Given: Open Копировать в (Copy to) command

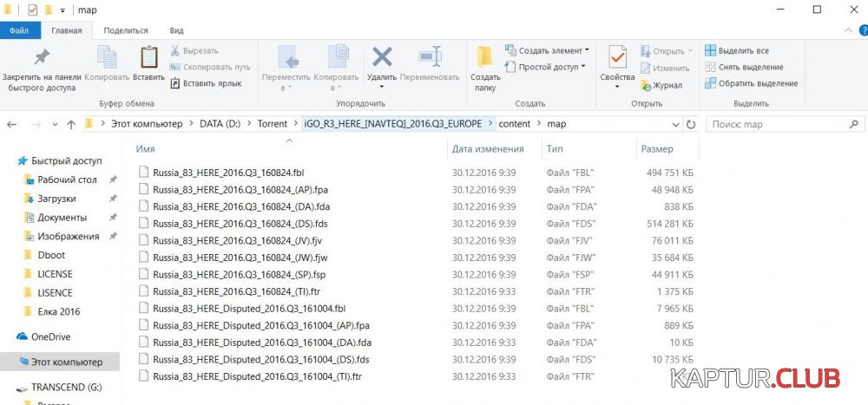Looking at the screenshot, I should pos(337,69).
